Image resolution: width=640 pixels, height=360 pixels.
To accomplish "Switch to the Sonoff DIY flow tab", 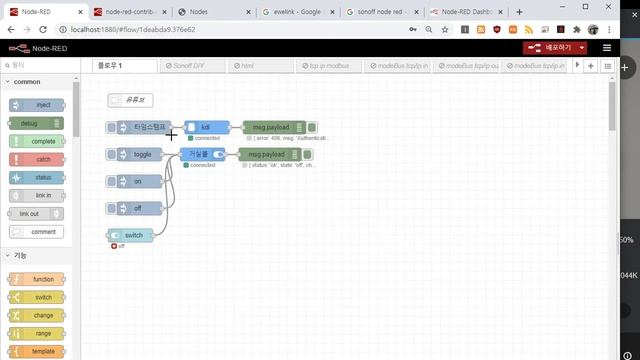I will coord(193,66).
